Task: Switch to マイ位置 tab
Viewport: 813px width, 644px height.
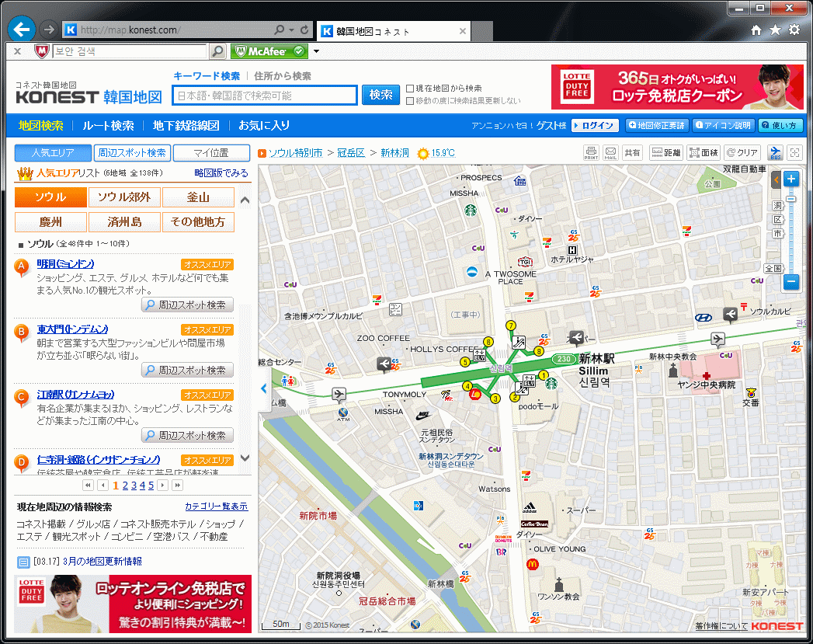Action: 211,153
